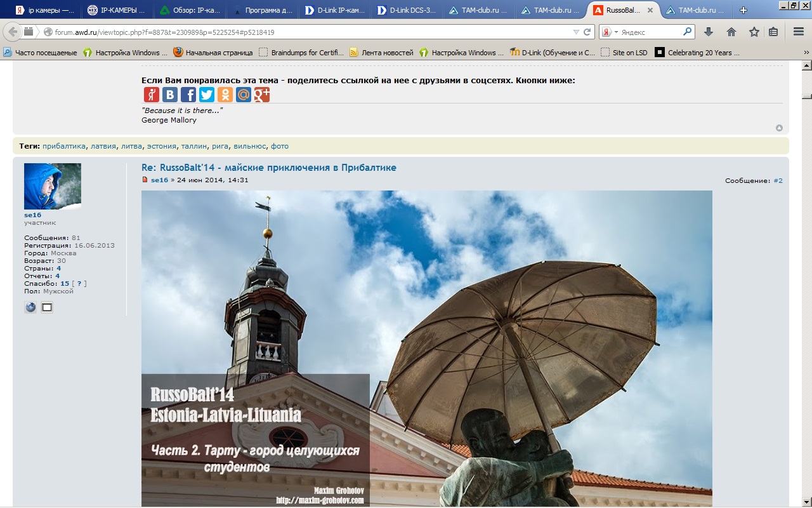Bookmark this page with the star icon
Viewport: 812px width, 508px height.
754,32
